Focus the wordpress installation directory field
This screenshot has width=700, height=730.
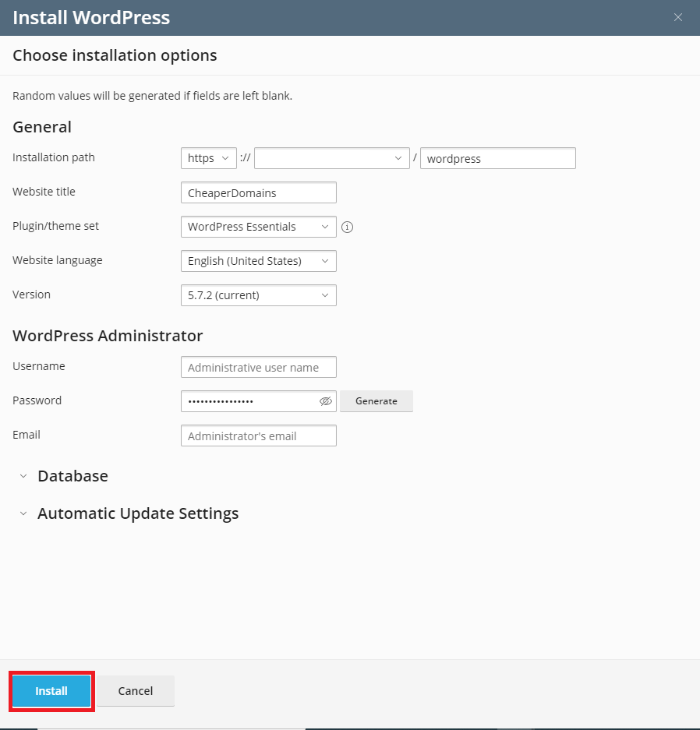point(498,158)
